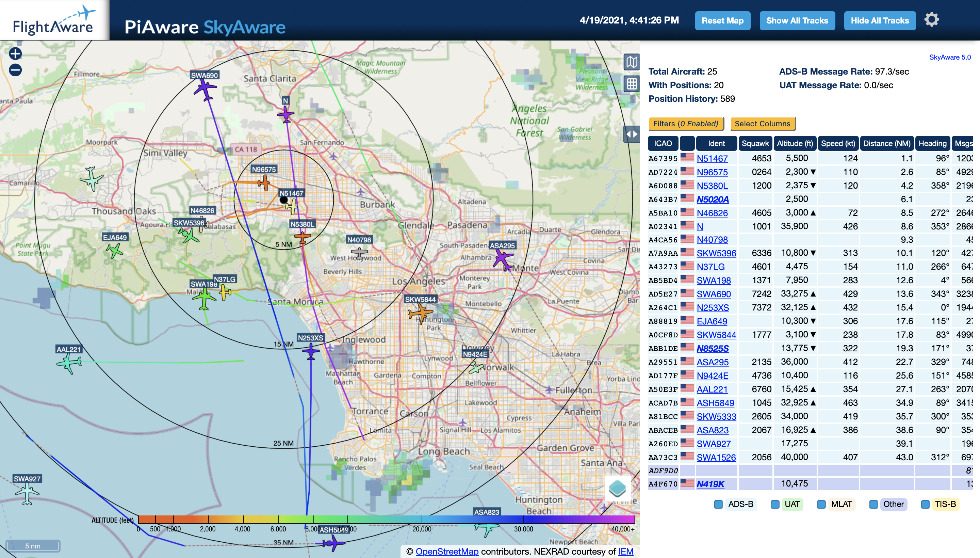
Task: Sort by Heading column header
Action: tap(932, 143)
